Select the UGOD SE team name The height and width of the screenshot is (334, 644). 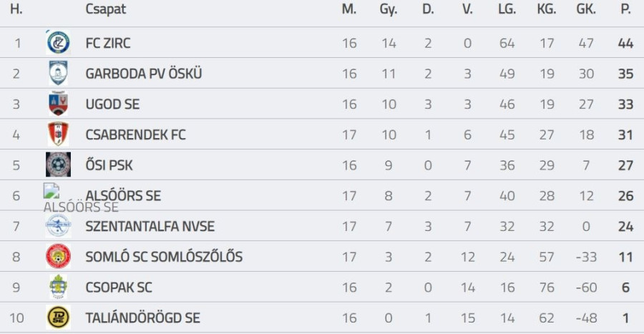pyautogui.click(x=112, y=104)
